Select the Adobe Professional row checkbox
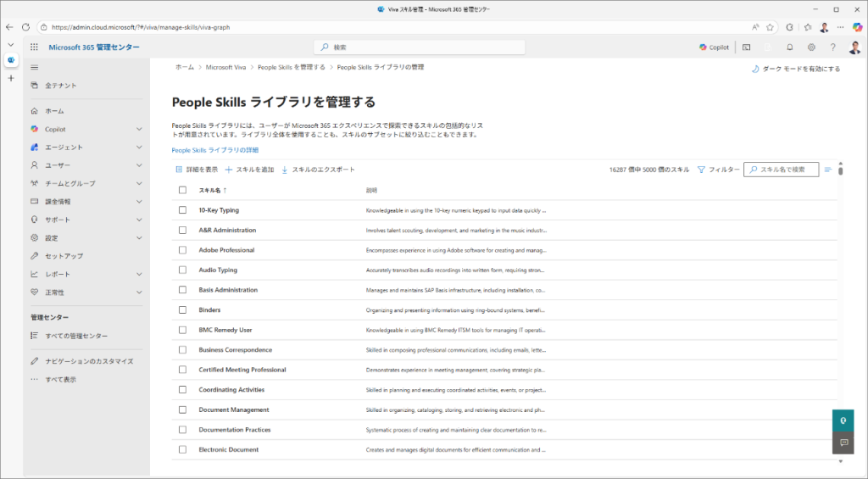Screen dimensions: 868x479 (182, 250)
